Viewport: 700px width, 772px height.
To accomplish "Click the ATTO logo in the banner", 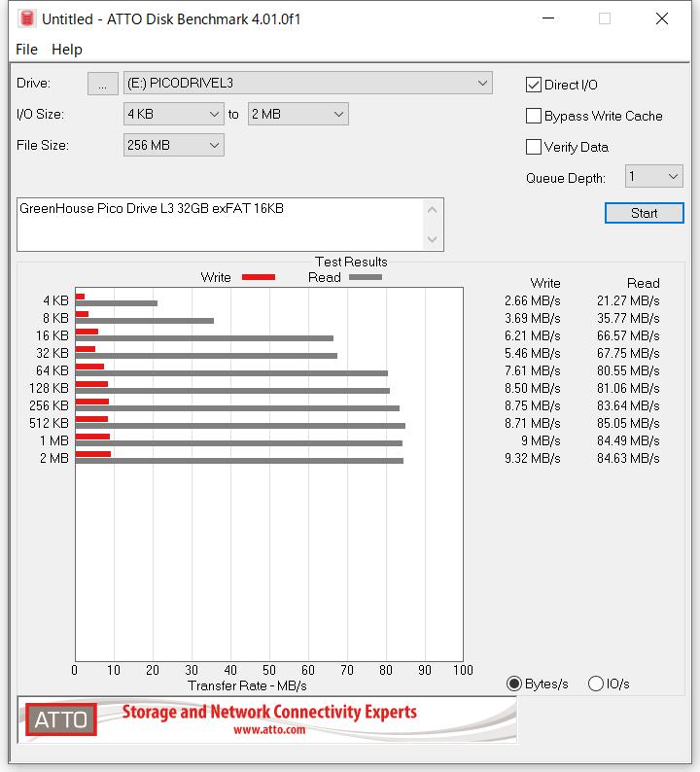I will (61, 719).
